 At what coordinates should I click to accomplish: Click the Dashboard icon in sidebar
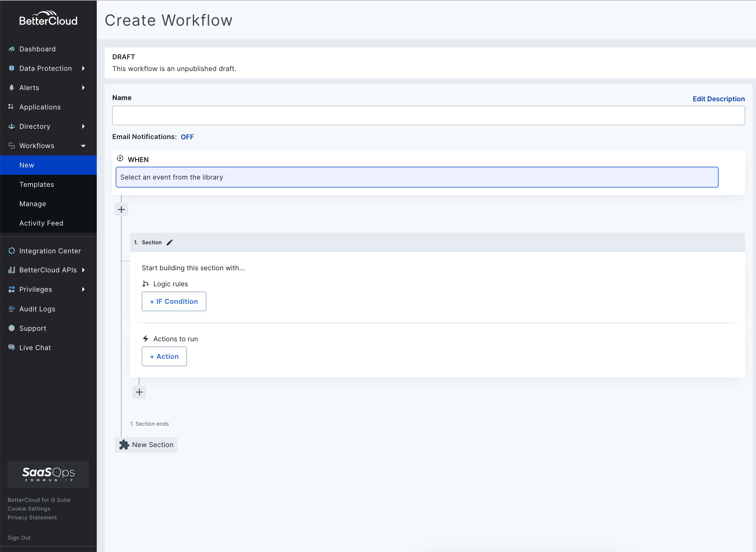[x=12, y=49]
